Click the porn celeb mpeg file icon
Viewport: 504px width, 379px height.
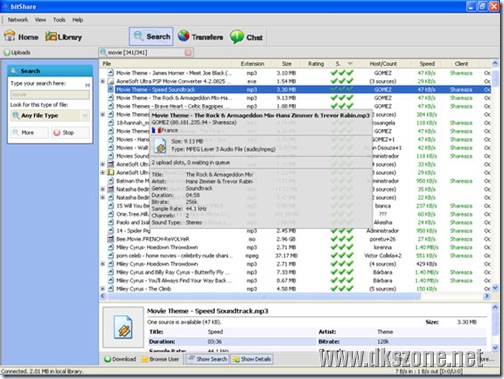[x=111, y=255]
